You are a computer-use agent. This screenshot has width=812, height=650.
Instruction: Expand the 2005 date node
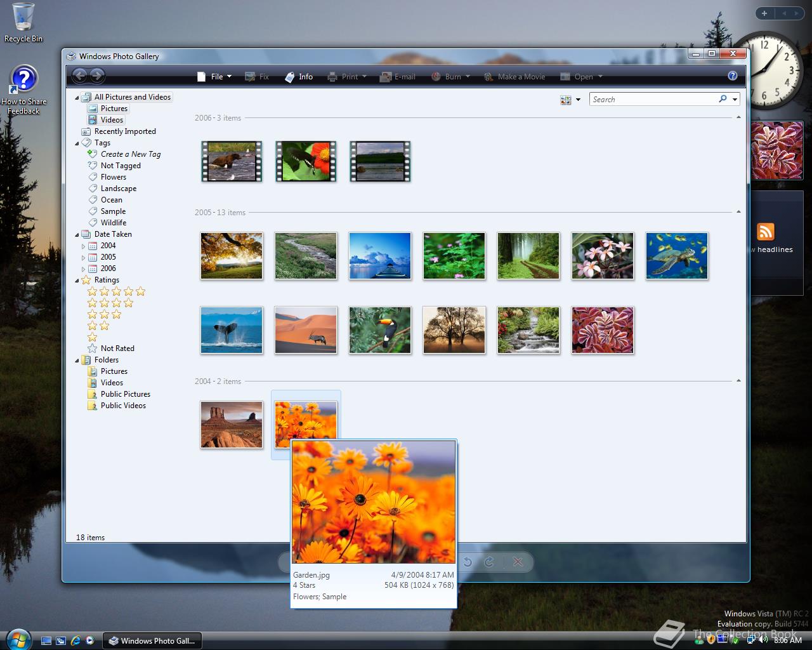click(83, 258)
